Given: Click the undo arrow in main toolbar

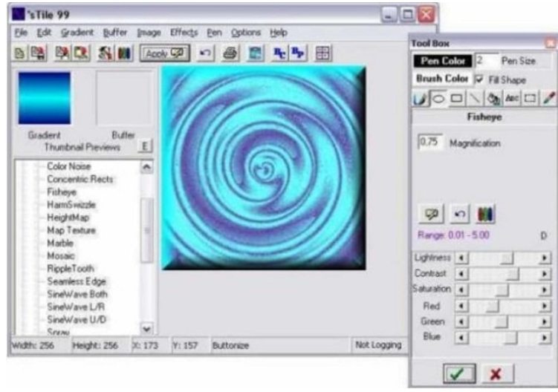Looking at the screenshot, I should point(205,53).
